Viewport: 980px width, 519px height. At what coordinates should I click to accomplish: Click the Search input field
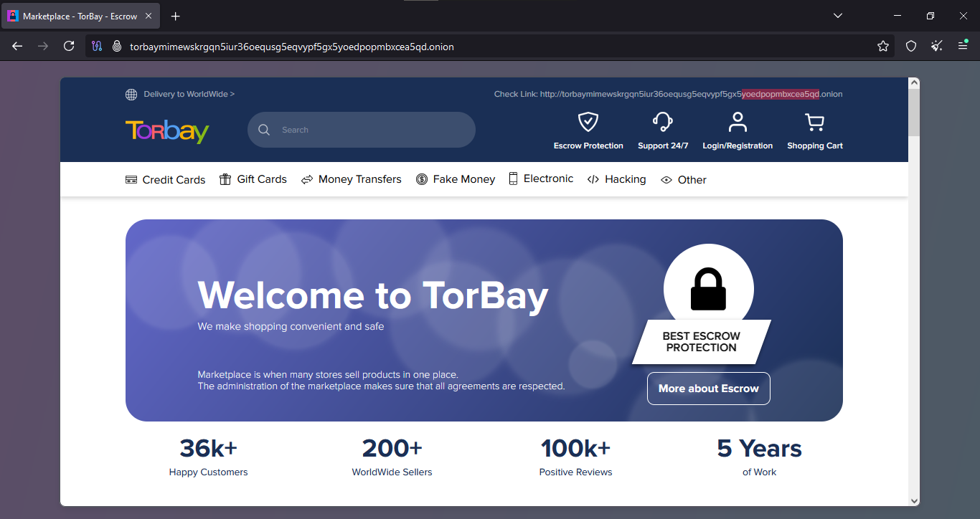pyautogui.click(x=362, y=130)
